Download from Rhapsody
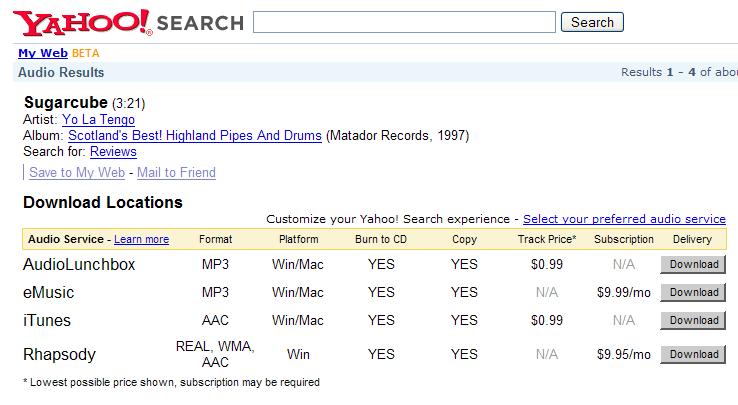This screenshot has width=738, height=405. [x=693, y=354]
